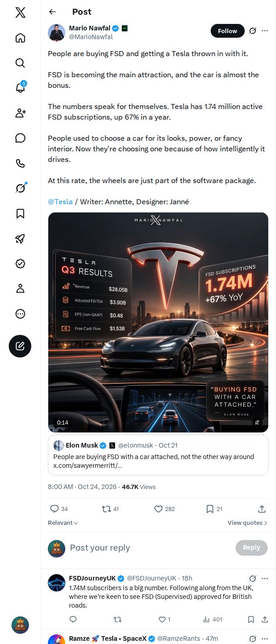Follow Mario Nawfal

click(228, 31)
